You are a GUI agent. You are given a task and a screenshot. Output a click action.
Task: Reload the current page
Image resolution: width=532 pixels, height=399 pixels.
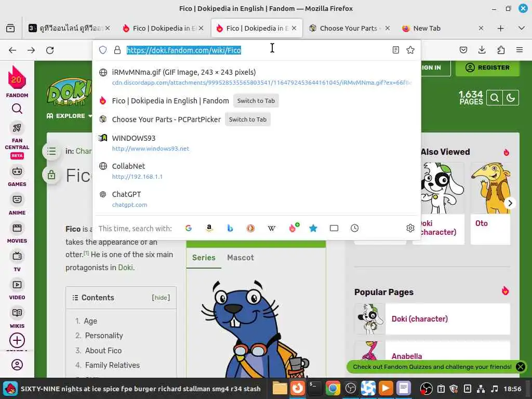[50, 50]
